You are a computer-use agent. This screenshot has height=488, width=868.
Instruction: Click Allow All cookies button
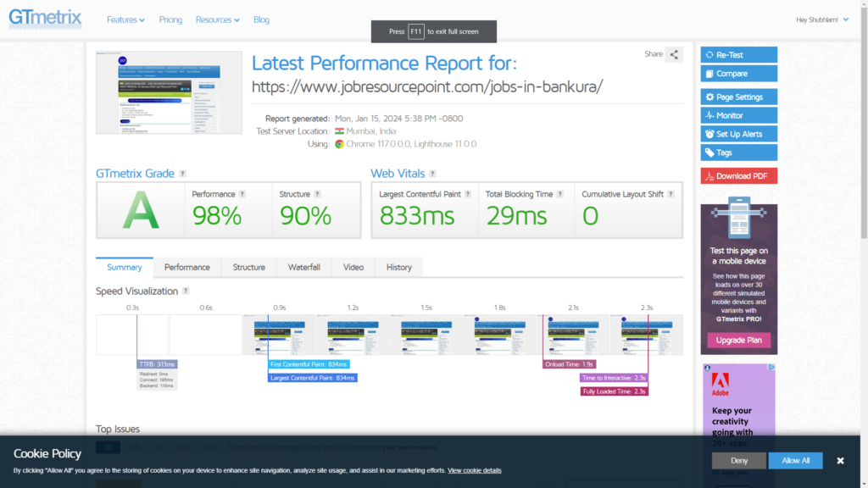pyautogui.click(x=795, y=460)
